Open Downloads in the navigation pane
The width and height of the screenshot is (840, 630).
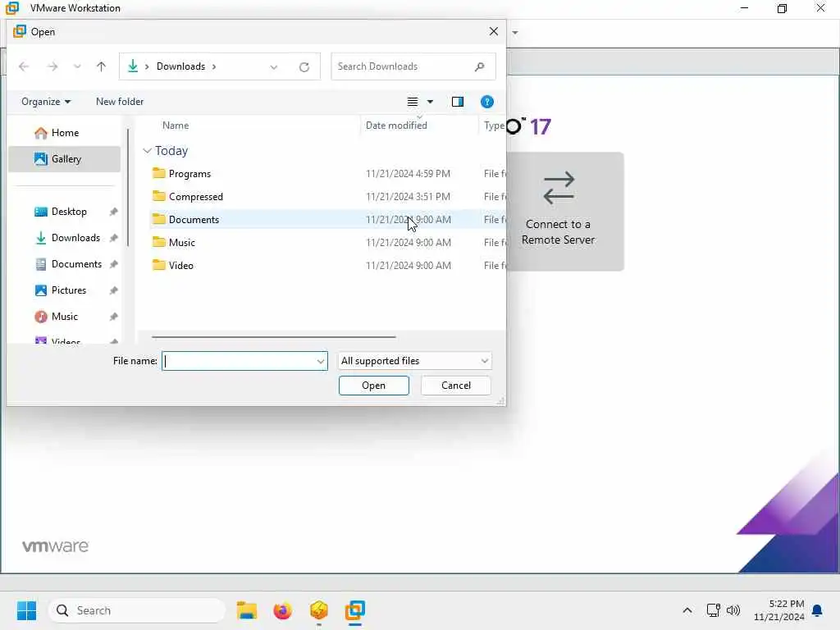click(x=64, y=238)
